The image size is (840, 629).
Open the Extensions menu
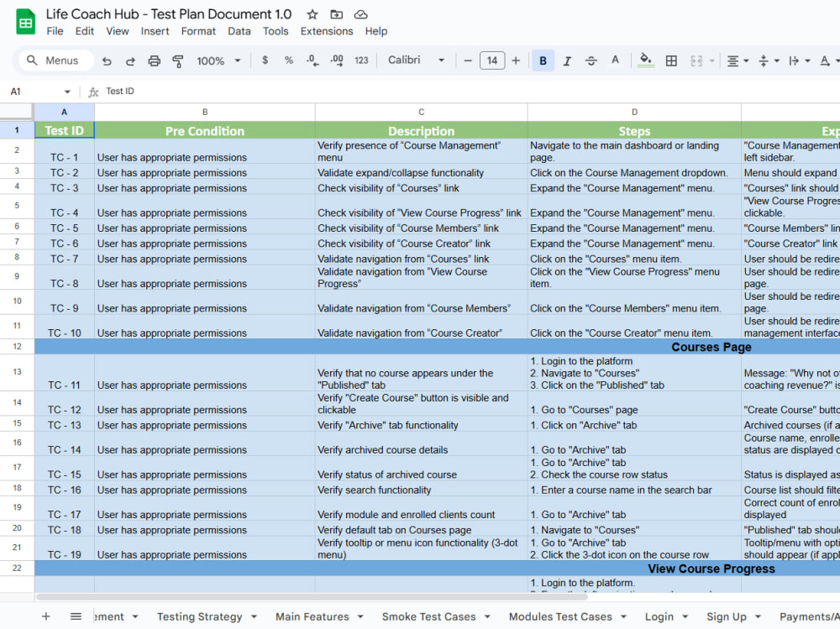pos(327,31)
